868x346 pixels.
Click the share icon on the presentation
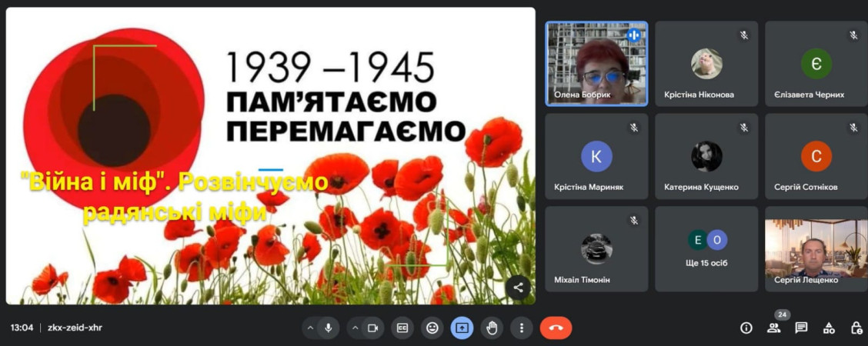click(x=518, y=288)
